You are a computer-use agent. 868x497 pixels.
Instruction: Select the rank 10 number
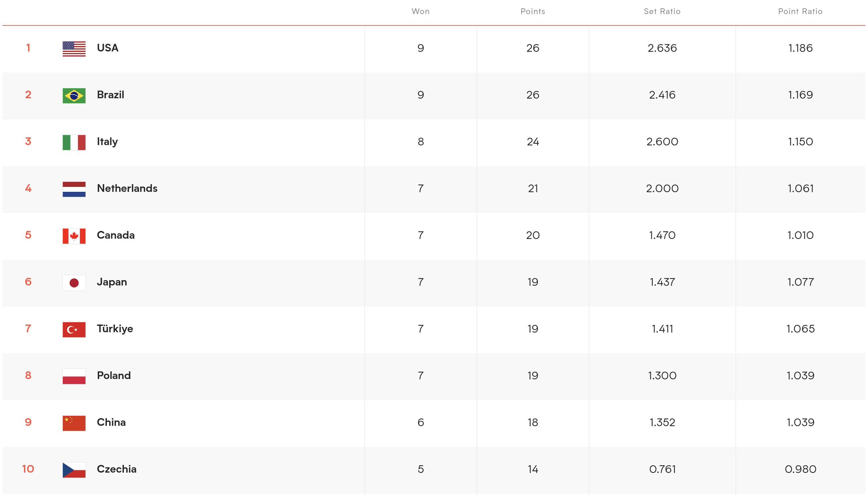28,469
